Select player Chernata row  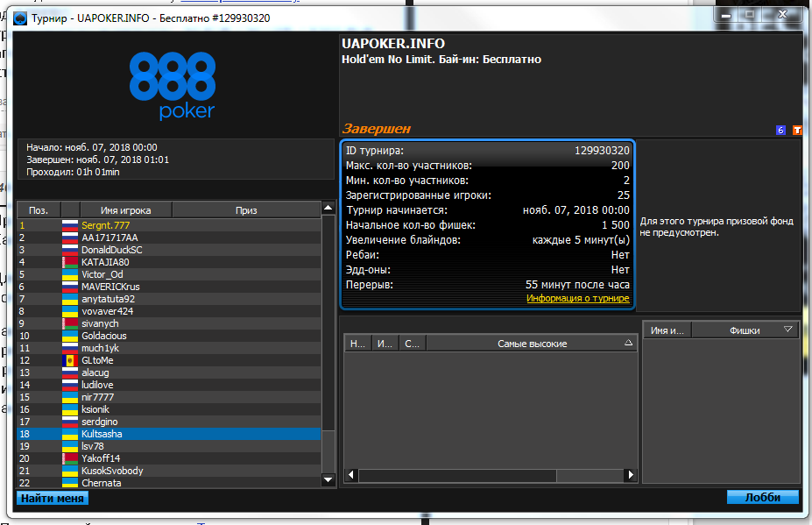(169, 483)
